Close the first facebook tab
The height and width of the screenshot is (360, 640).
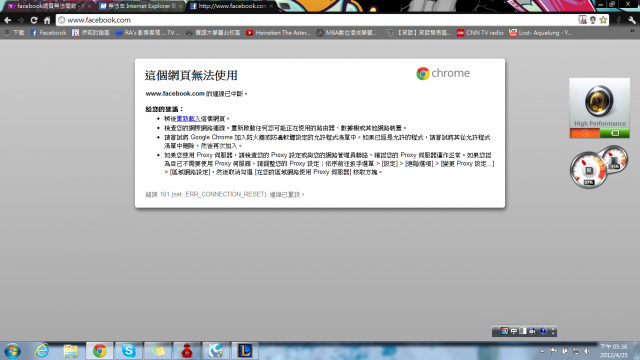coord(89,6)
